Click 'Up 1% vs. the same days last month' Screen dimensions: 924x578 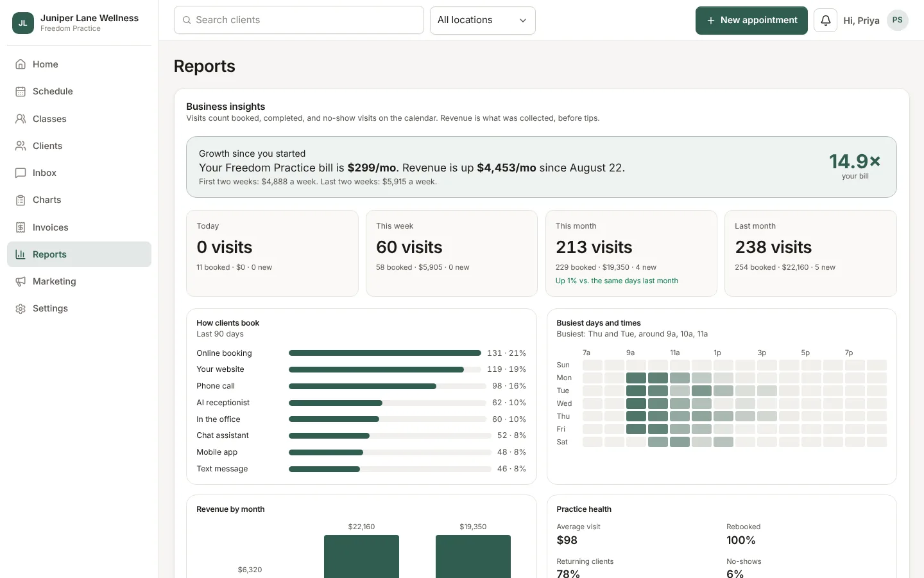617,281
